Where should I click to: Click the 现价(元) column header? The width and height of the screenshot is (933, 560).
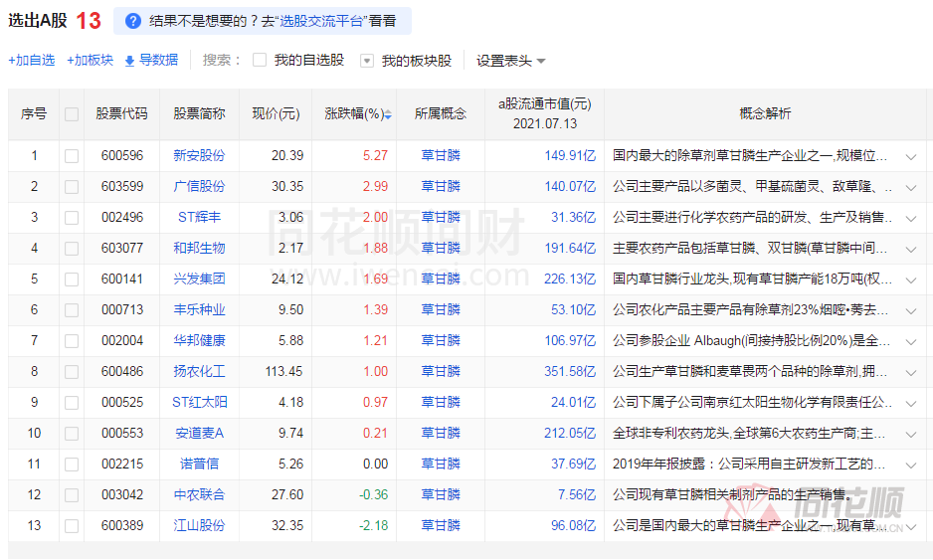point(276,113)
